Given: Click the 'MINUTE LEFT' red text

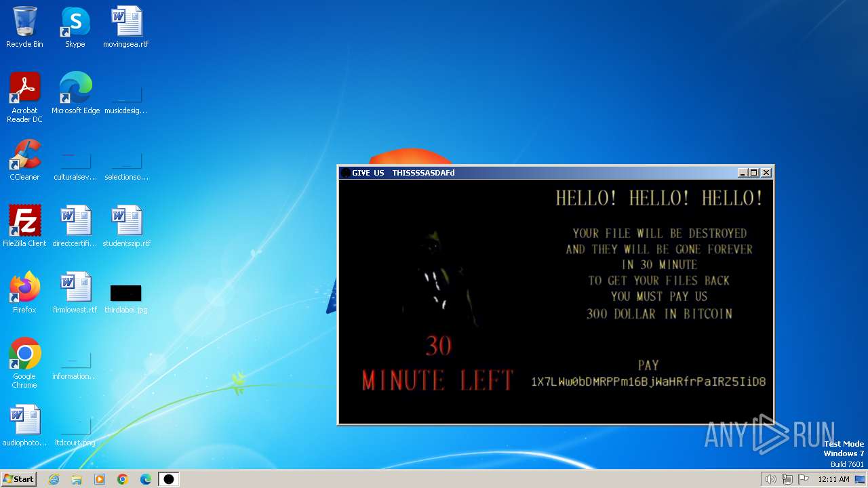Looking at the screenshot, I should click(x=437, y=380).
